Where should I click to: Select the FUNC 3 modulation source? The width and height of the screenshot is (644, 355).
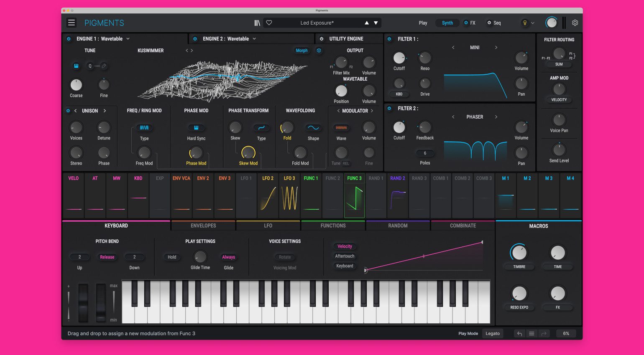coord(354,195)
